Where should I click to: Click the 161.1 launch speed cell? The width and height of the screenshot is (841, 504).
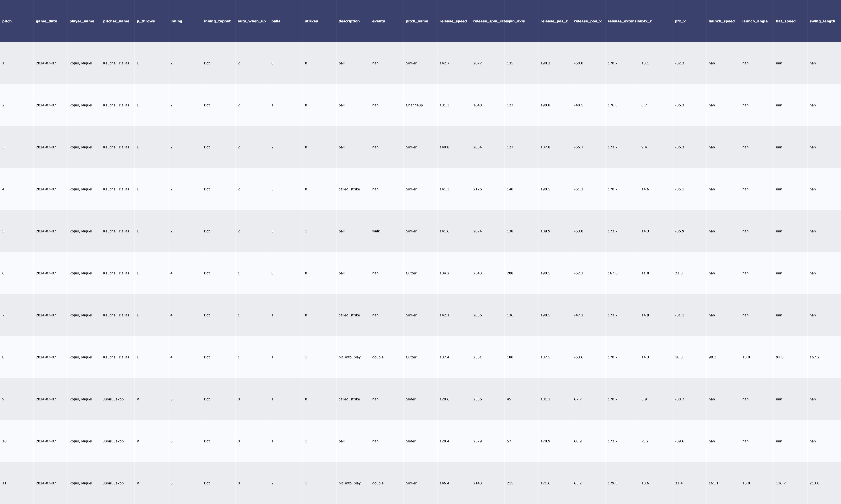[713, 483]
